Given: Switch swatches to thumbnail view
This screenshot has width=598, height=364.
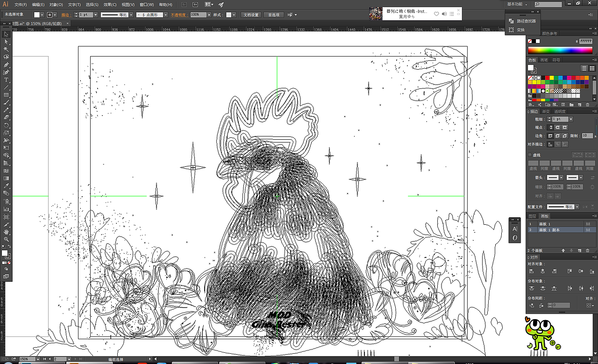Looking at the screenshot, I should [x=592, y=68].
